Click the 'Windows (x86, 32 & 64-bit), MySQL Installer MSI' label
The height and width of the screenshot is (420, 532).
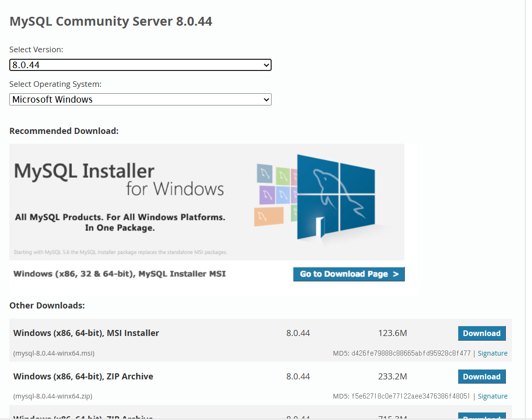click(x=119, y=274)
